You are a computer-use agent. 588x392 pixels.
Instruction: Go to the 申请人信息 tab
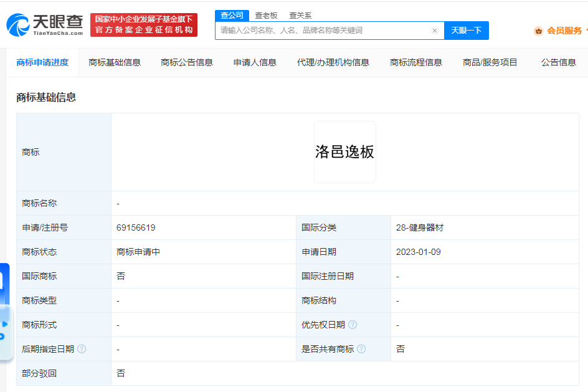255,62
